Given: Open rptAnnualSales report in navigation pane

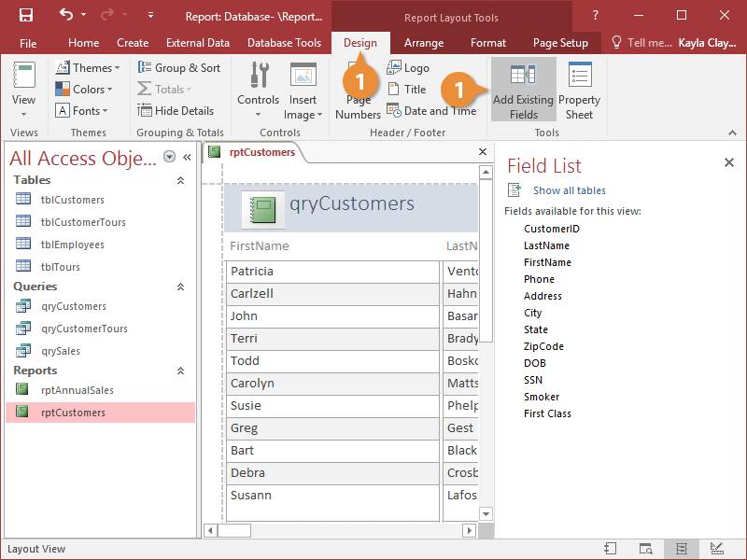Looking at the screenshot, I should click(77, 390).
